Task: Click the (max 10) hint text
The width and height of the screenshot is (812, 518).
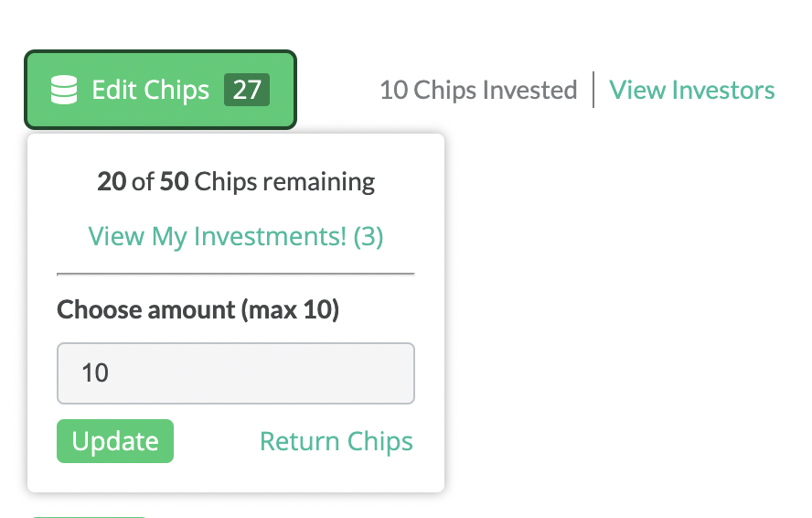Action: [290, 309]
